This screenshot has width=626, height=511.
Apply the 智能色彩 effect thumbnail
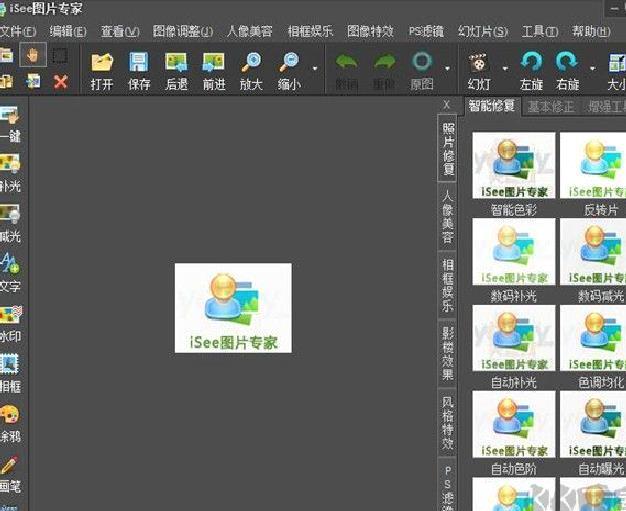(x=513, y=165)
